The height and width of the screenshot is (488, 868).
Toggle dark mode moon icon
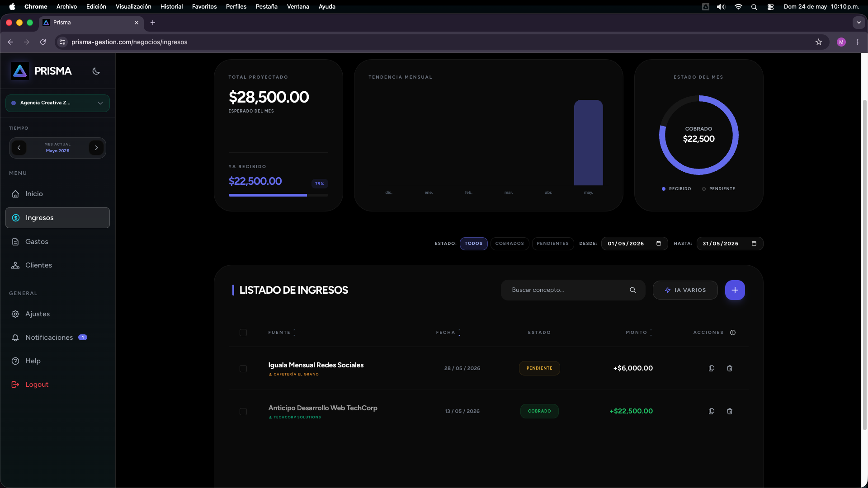pyautogui.click(x=96, y=71)
